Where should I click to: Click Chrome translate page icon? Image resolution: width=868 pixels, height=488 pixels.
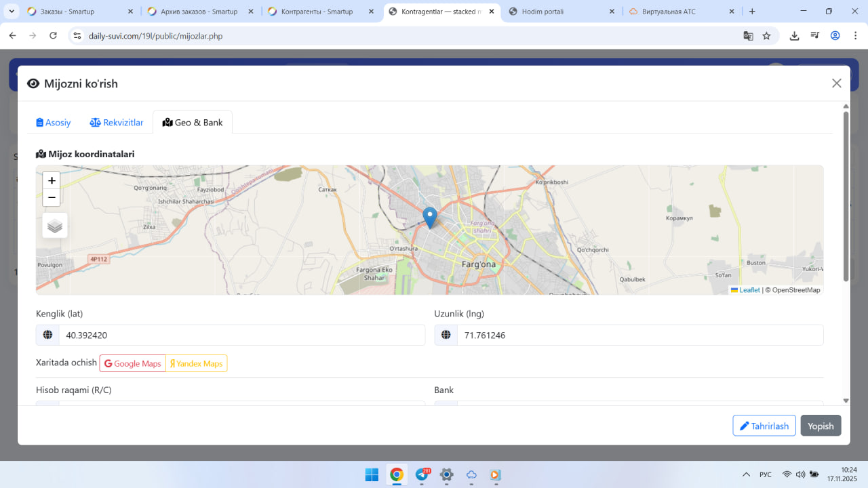click(748, 36)
